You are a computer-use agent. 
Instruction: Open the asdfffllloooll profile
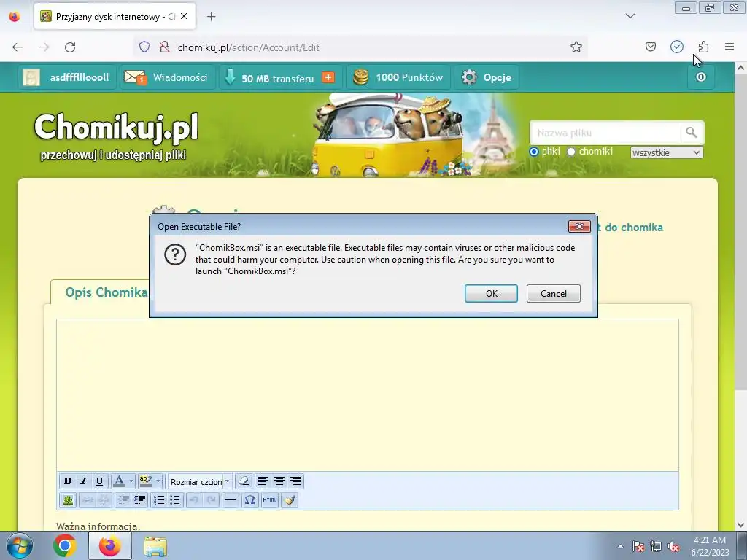[x=66, y=77]
